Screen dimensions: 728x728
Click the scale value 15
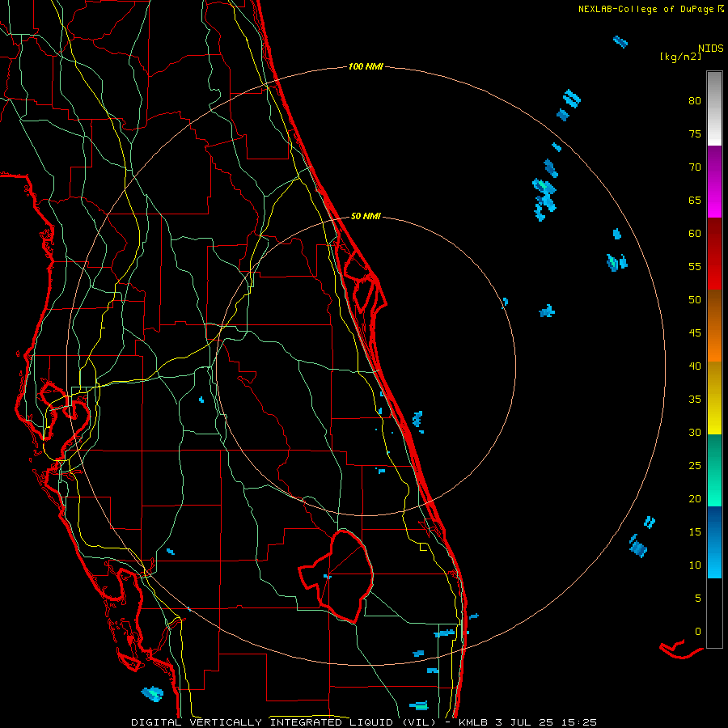695,532
